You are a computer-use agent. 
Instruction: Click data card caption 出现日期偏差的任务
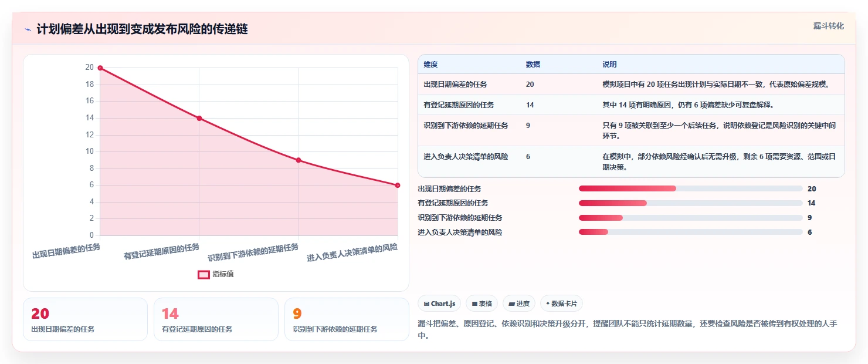[63, 329]
